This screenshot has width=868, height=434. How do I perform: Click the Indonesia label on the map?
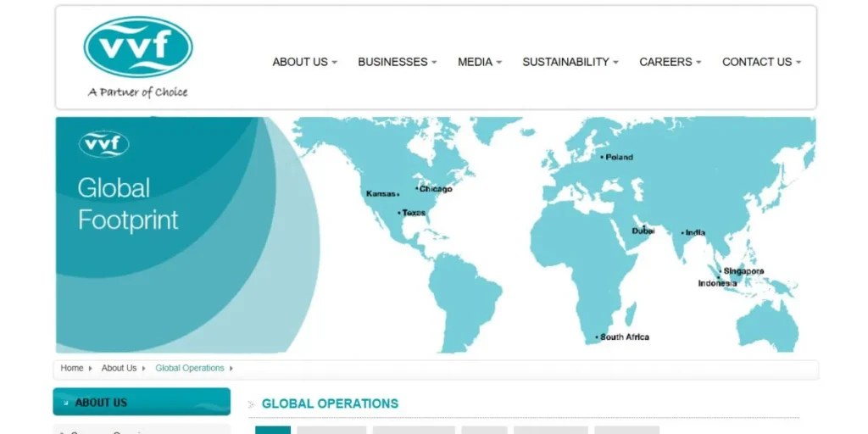point(717,283)
